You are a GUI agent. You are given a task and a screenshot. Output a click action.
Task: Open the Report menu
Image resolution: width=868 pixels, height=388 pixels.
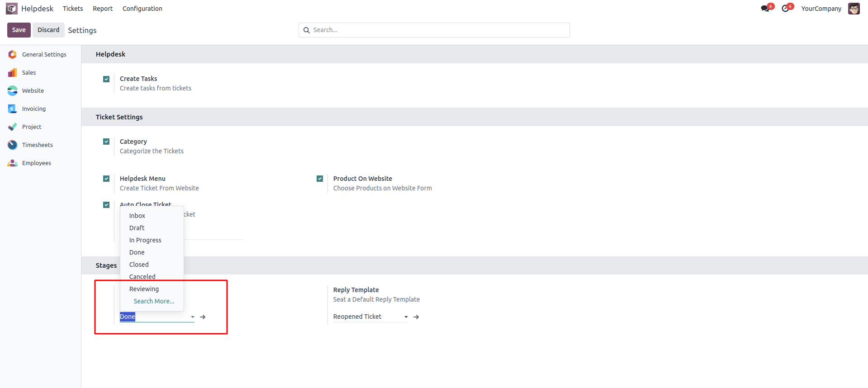[x=103, y=9]
